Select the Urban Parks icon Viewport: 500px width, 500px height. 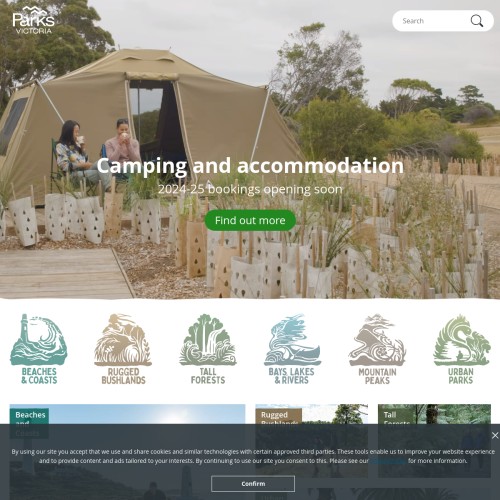tap(461, 349)
